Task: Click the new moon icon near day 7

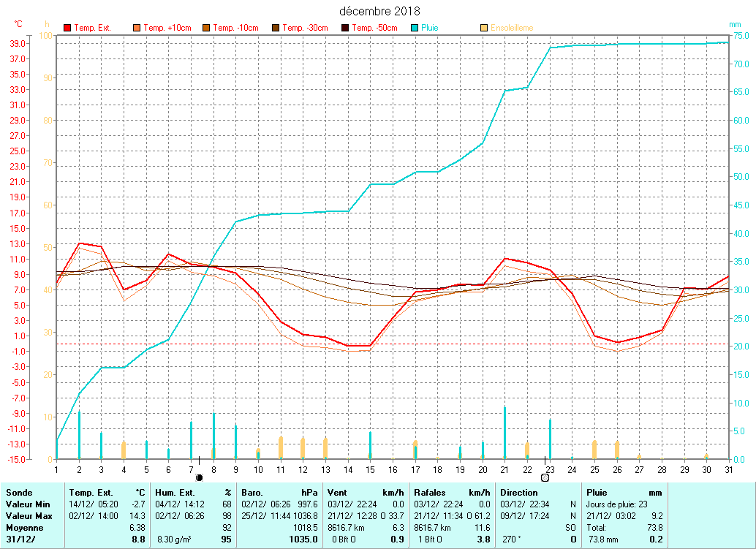Action: pyautogui.click(x=199, y=477)
